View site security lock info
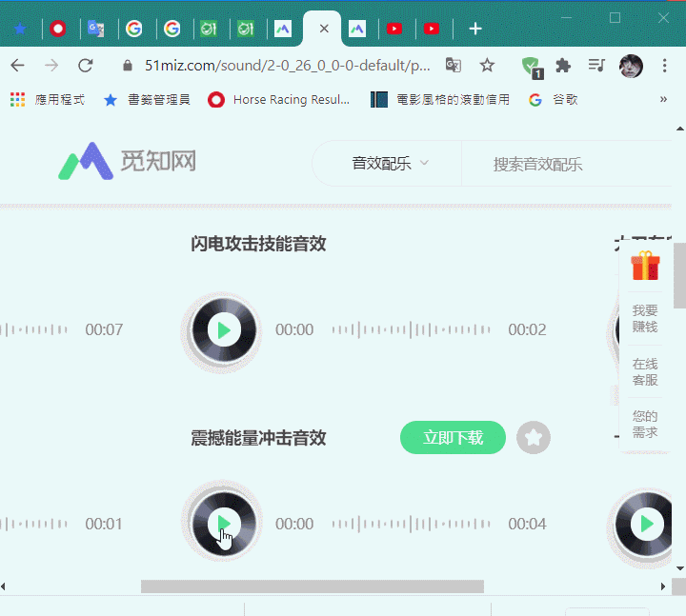Viewport: 686px width, 616px height. 128,66
